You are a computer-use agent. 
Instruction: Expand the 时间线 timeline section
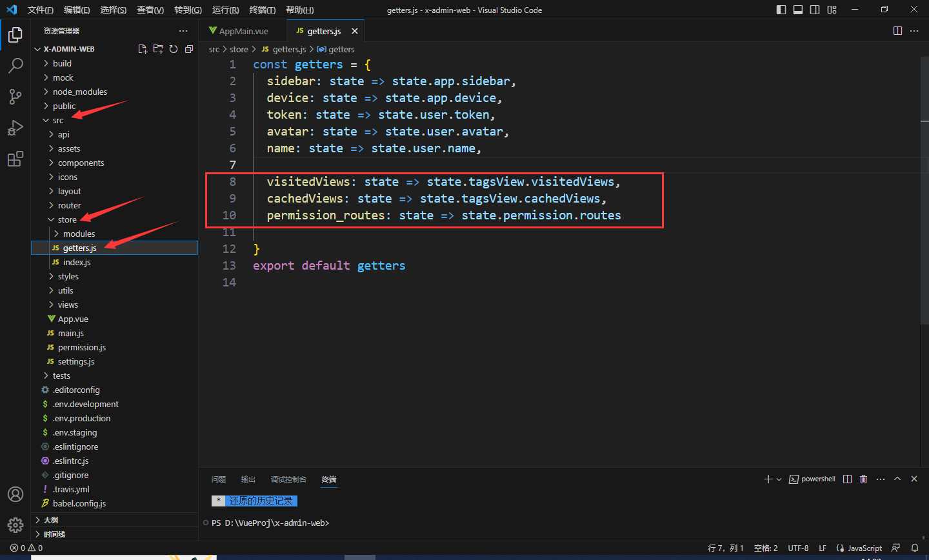(115, 534)
